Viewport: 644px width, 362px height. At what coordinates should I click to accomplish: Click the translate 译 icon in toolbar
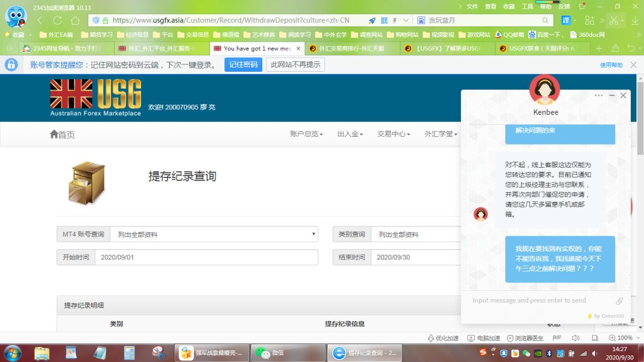[x=565, y=20]
